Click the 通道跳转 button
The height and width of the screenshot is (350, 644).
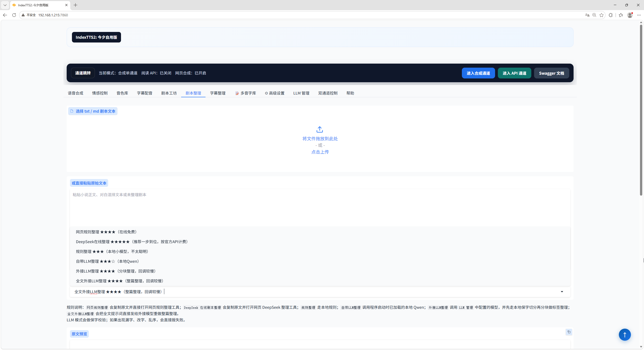click(x=83, y=73)
